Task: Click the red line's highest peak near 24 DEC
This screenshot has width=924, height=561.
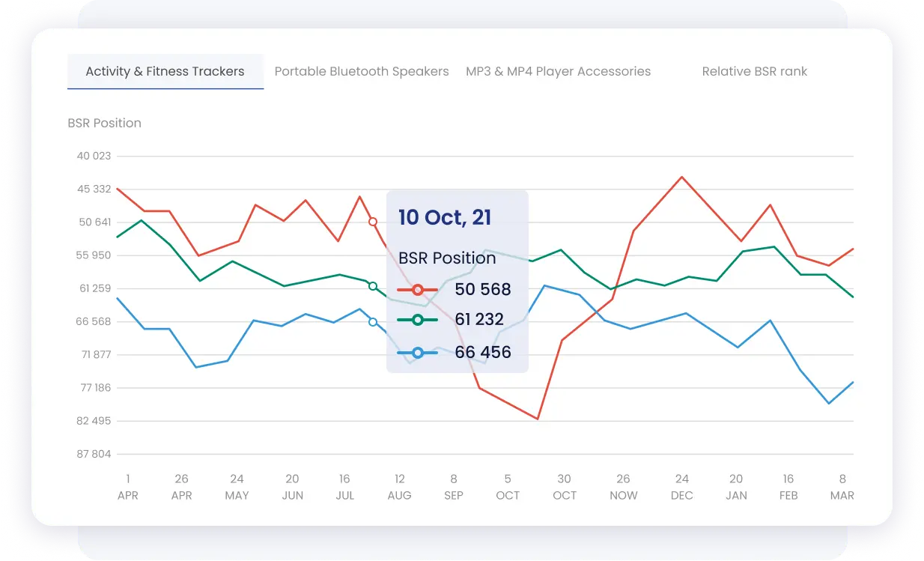Action: (x=681, y=178)
